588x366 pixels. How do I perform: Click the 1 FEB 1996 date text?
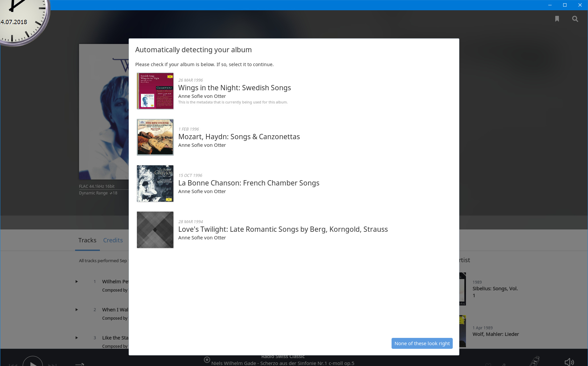[189, 129]
